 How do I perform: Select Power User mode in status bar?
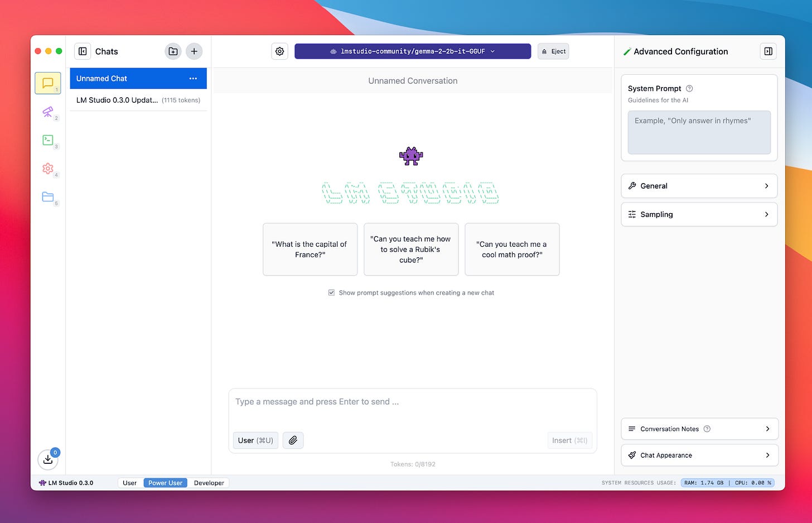click(166, 483)
